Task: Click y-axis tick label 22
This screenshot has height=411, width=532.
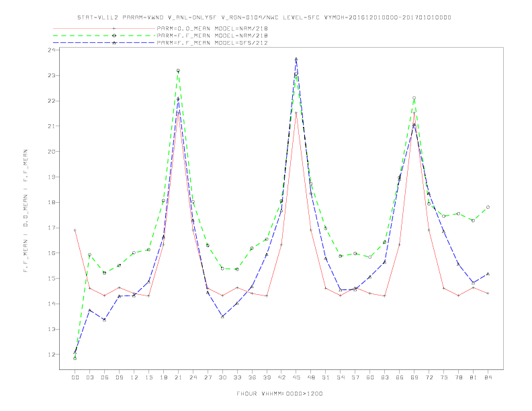Action: 52,101
